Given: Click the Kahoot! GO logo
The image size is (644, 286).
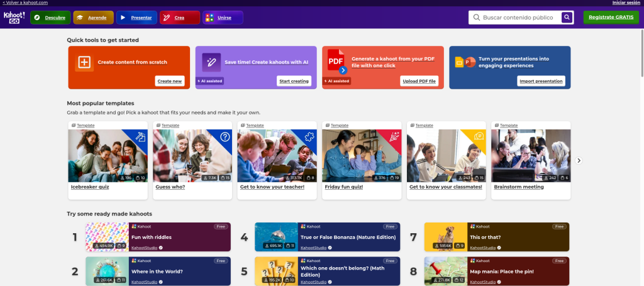Looking at the screenshot, I should 14,18.
